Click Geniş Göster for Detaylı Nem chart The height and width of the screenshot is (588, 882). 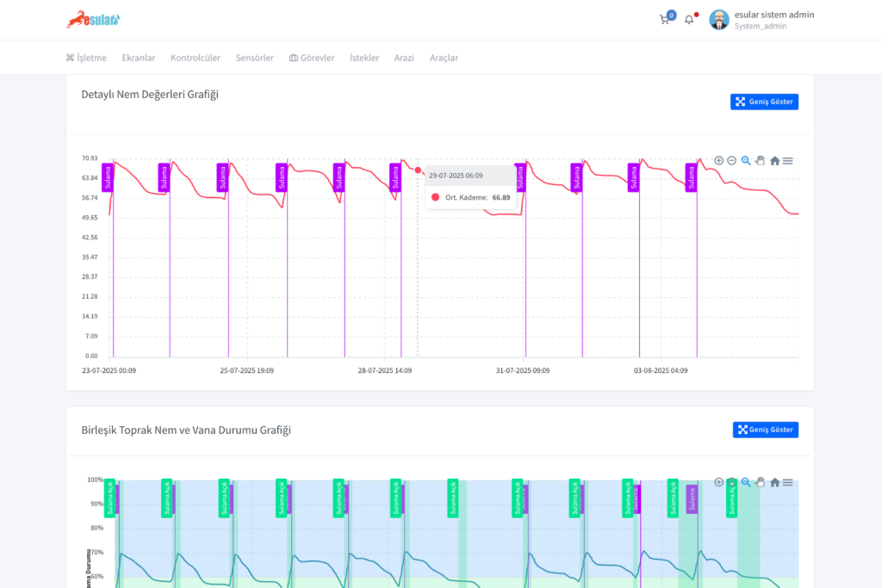[x=764, y=102]
